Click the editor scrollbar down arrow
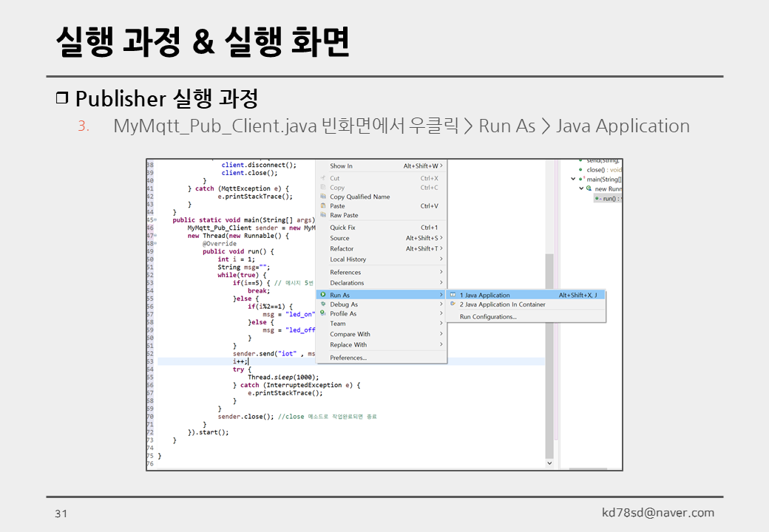The image size is (769, 532). pyautogui.click(x=549, y=463)
